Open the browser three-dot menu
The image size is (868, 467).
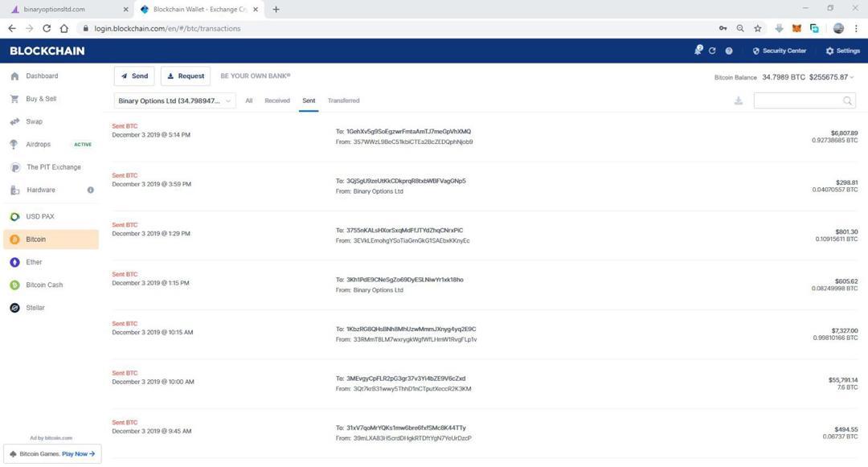point(856,28)
